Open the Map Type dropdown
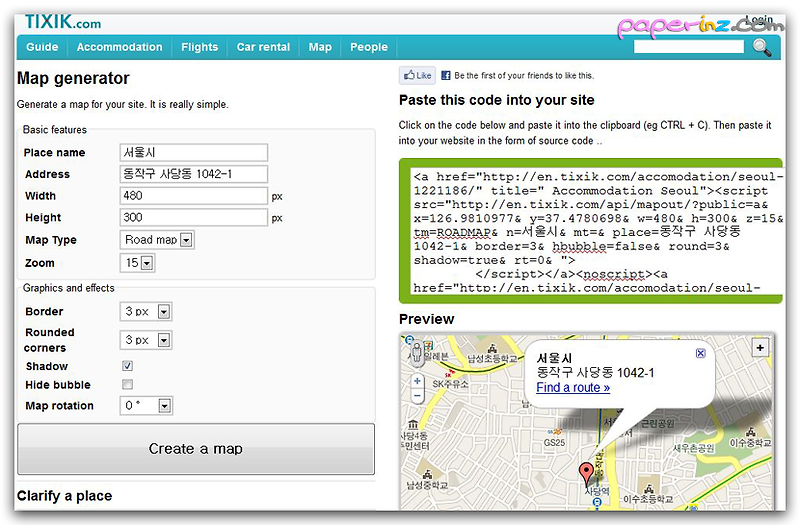800x525 pixels. 157,240
